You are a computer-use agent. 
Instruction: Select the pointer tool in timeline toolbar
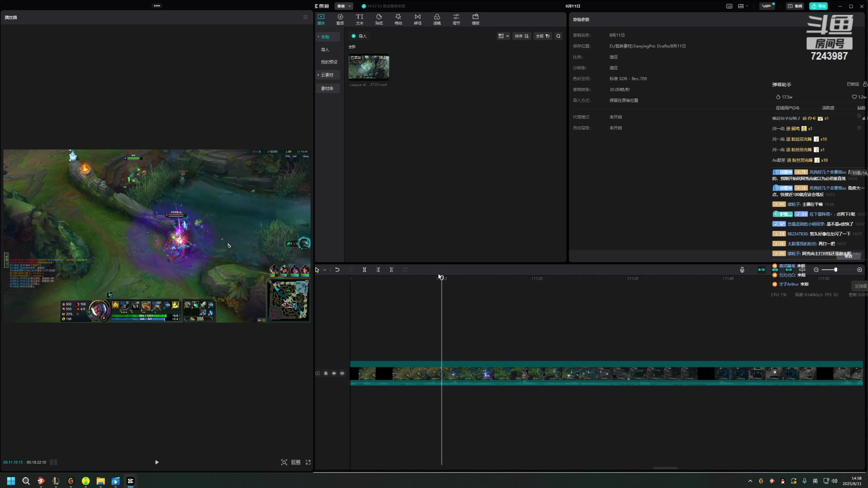coord(317,270)
